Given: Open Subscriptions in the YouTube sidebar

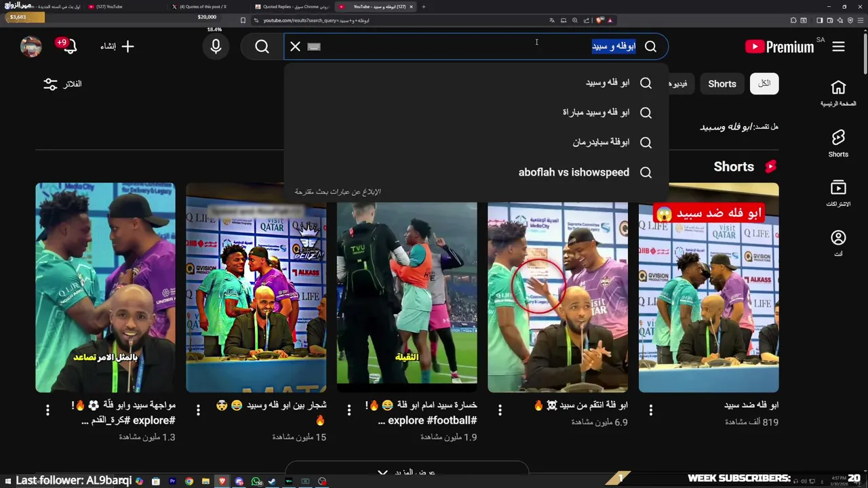Looking at the screenshot, I should 838,194.
